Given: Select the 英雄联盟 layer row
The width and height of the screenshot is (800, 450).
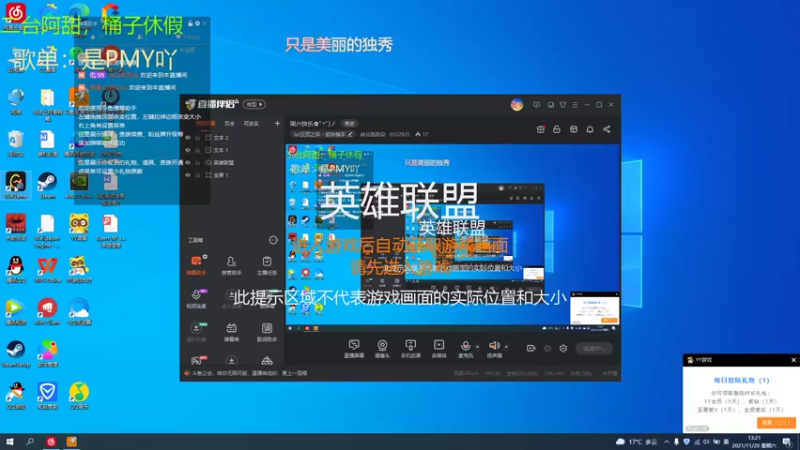Looking at the screenshot, I should 233,162.
